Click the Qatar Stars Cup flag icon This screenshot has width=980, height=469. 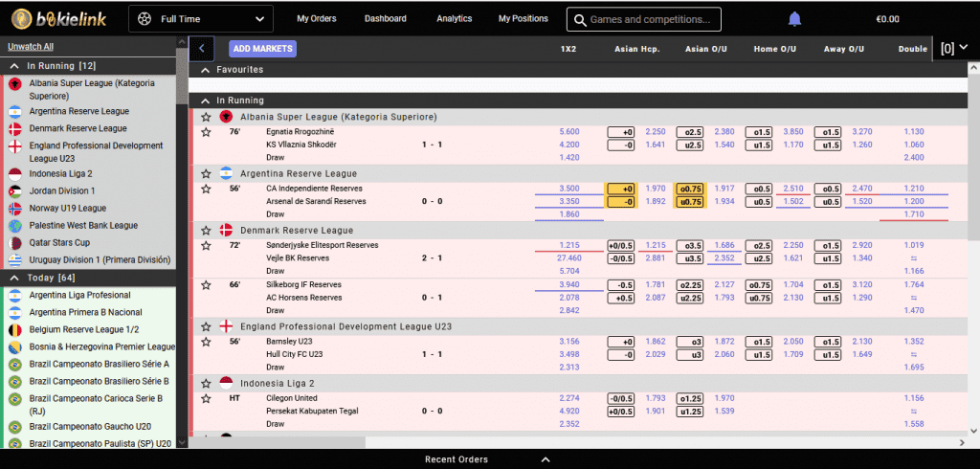click(14, 243)
